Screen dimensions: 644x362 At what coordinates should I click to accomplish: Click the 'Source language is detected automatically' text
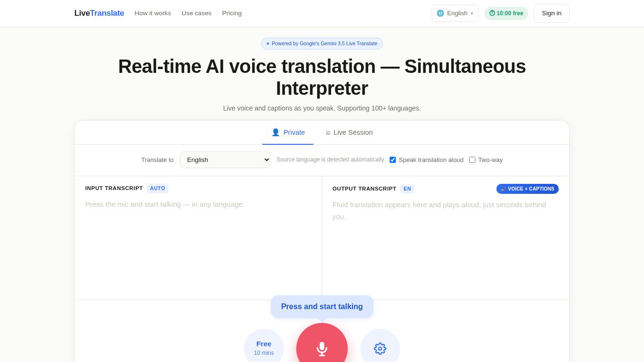click(330, 160)
